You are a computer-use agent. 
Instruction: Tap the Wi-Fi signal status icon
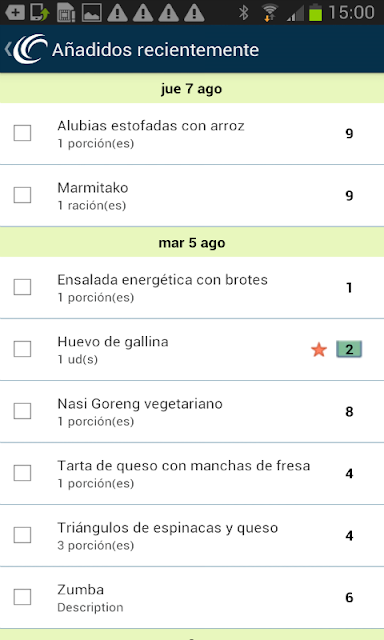(x=269, y=12)
